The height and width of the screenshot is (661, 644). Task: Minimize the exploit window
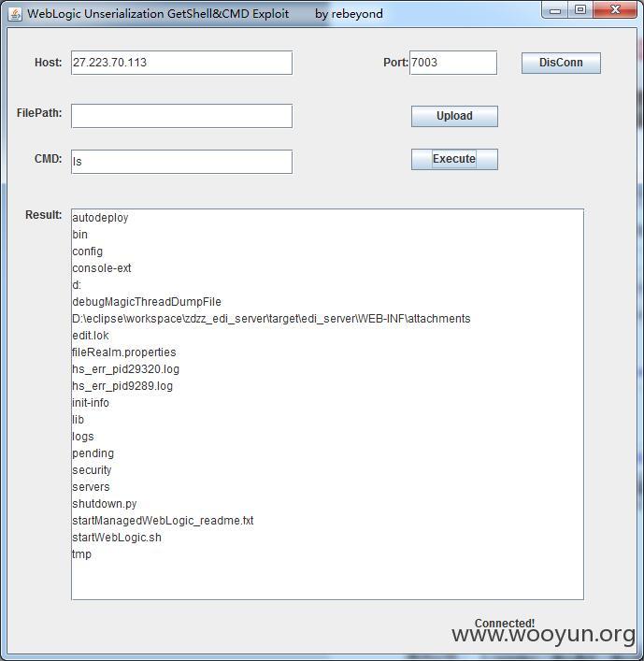[555, 9]
